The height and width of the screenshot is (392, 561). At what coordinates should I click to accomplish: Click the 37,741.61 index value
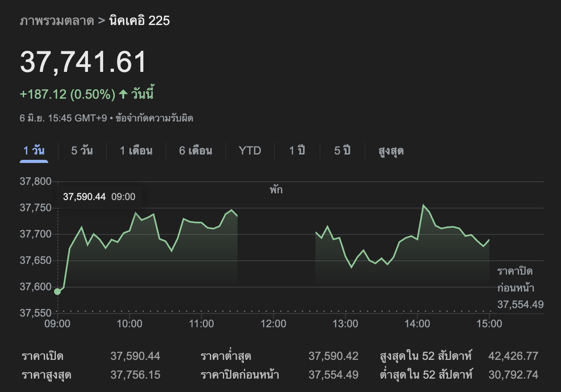(84, 62)
